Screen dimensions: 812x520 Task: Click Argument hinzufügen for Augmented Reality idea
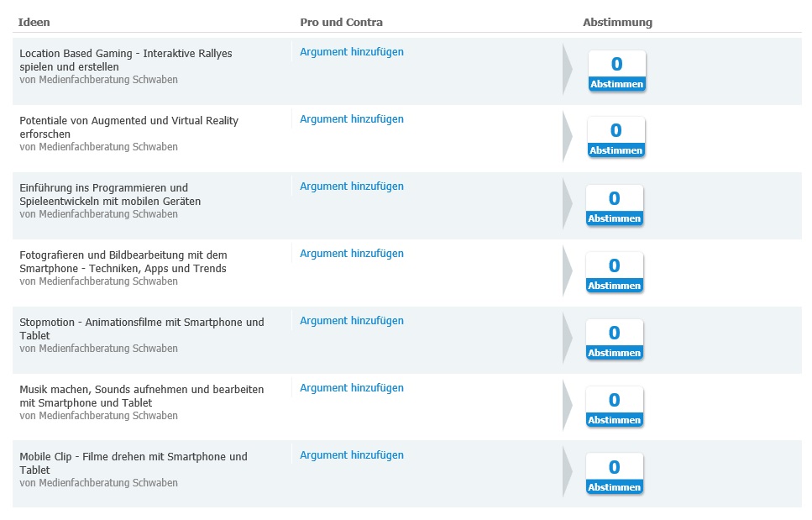pyautogui.click(x=352, y=119)
